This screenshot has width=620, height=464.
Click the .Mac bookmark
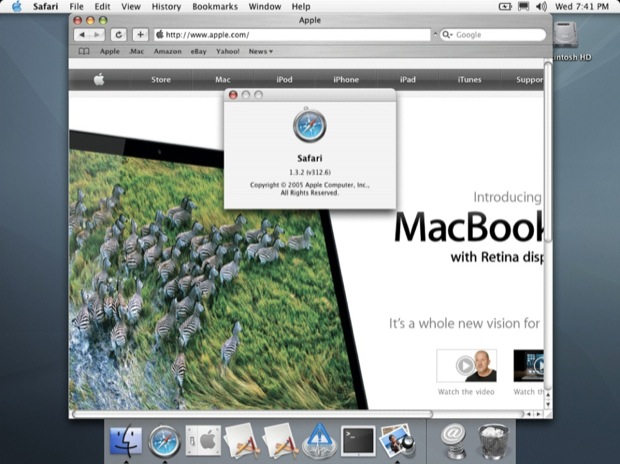136,51
